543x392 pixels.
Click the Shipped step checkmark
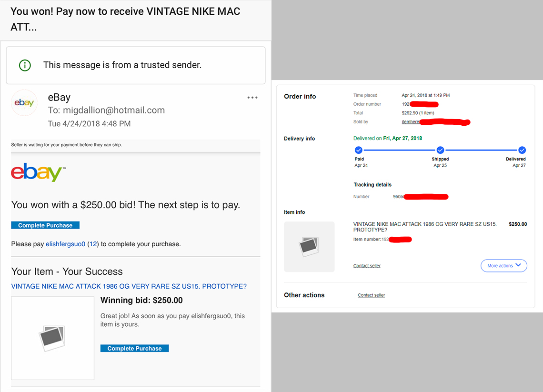pos(440,150)
